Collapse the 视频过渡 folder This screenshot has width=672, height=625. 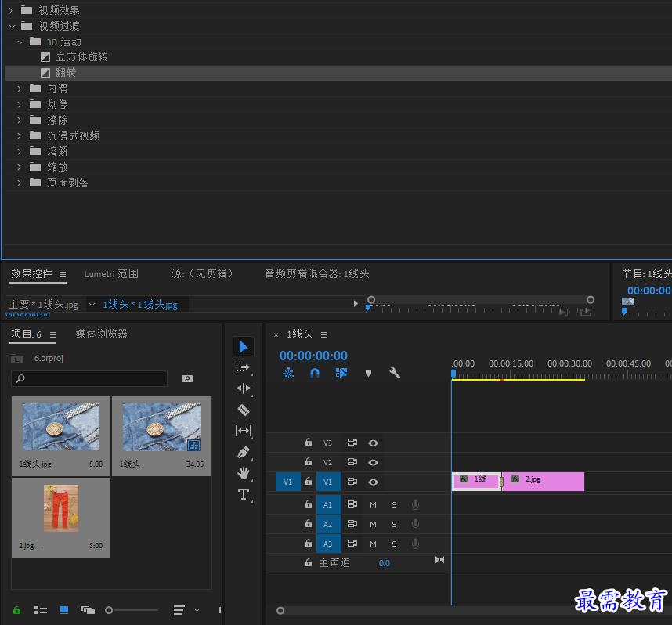click(12, 26)
